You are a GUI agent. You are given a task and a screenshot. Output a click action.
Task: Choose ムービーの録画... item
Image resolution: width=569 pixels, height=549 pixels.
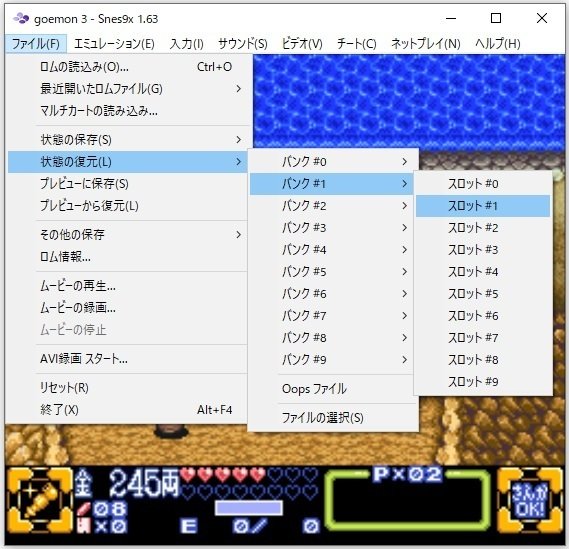coord(127,308)
